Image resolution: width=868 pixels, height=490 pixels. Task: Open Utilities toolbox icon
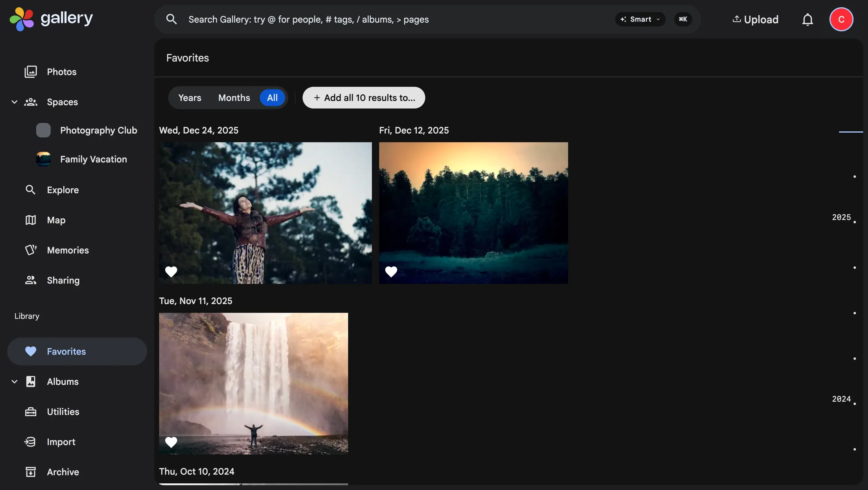tap(31, 411)
